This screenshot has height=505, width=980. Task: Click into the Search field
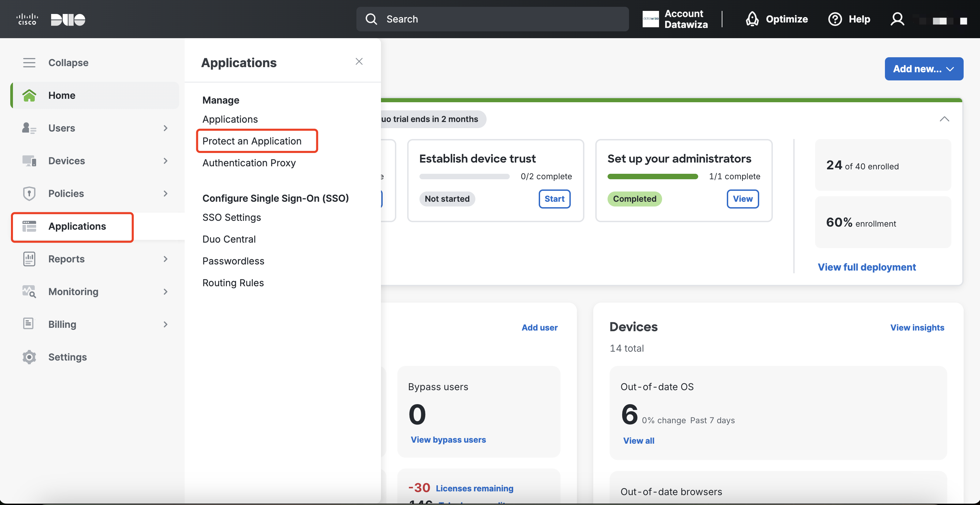(492, 19)
